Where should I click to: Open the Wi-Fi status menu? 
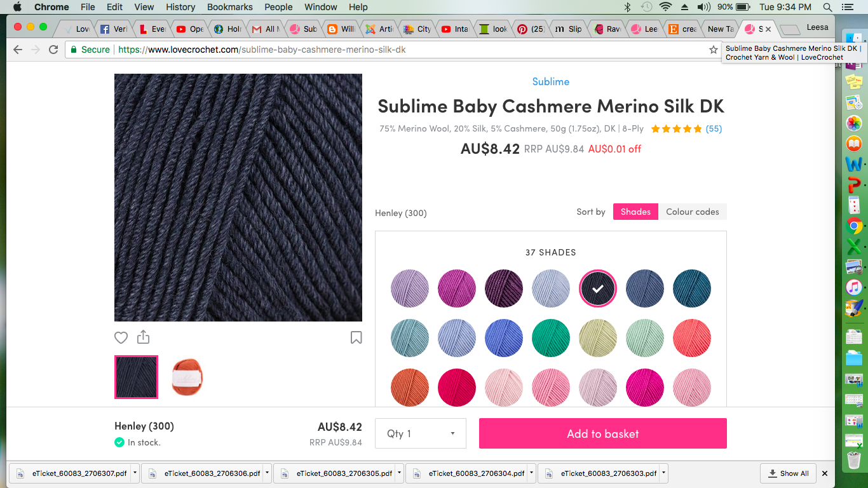tap(665, 7)
